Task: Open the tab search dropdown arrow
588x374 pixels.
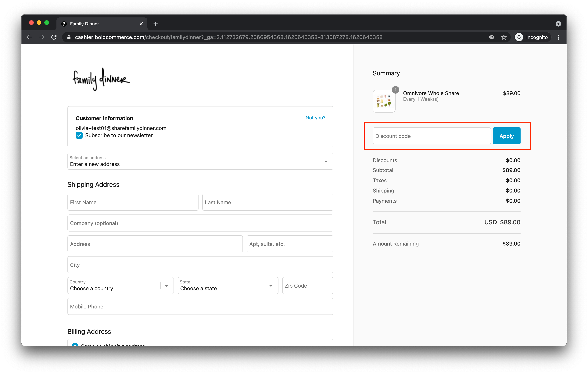Action: tap(558, 24)
